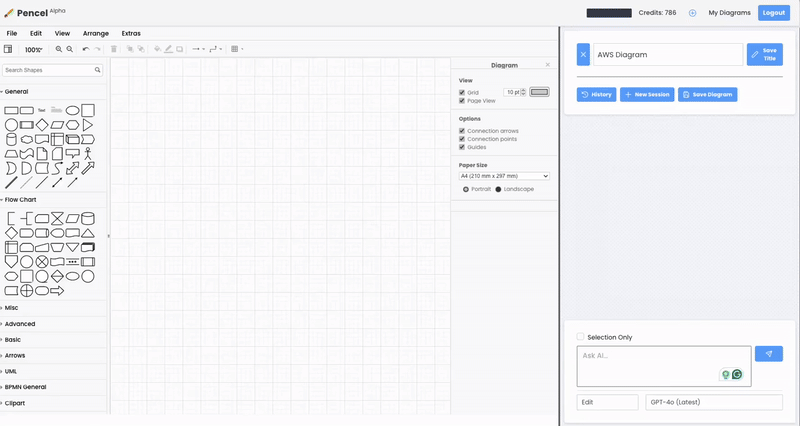The image size is (800, 426).
Task: Click the zoom in magnifier icon
Action: pyautogui.click(x=59, y=49)
